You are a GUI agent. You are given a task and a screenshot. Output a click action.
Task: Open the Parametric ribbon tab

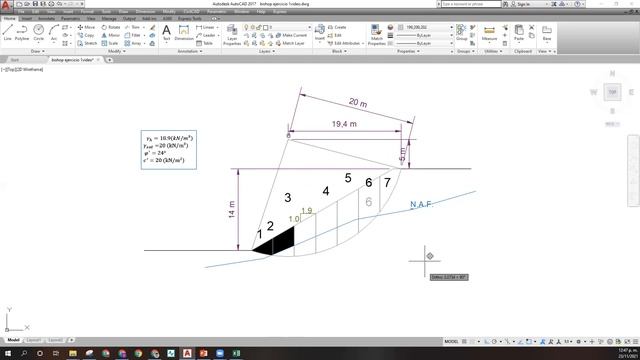70,19
